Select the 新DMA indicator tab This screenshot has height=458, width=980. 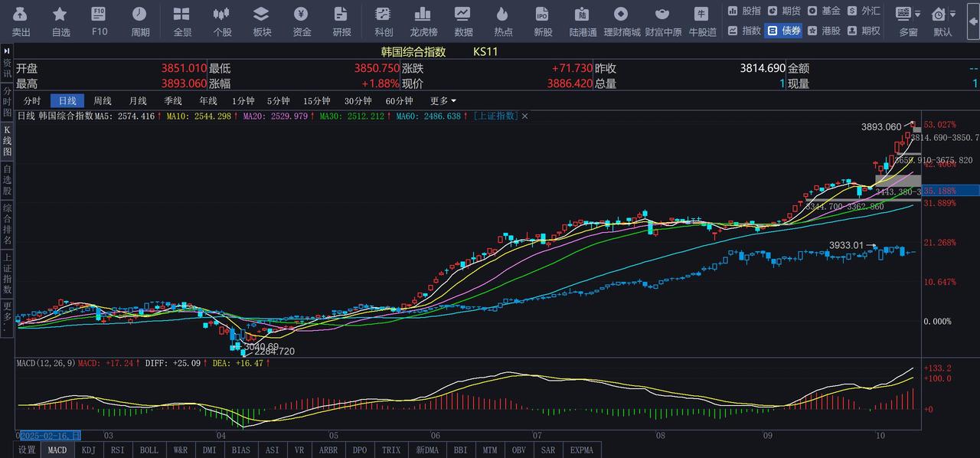427,450
